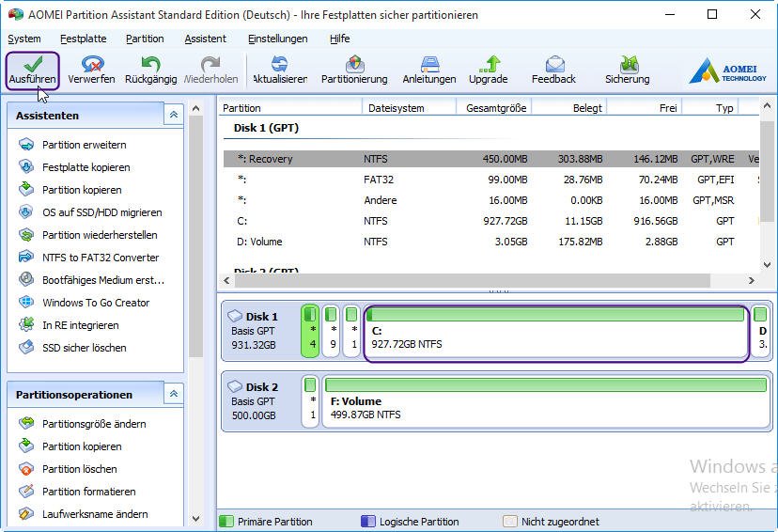Collapse the Assistenten panel
778x532 pixels.
point(174,115)
